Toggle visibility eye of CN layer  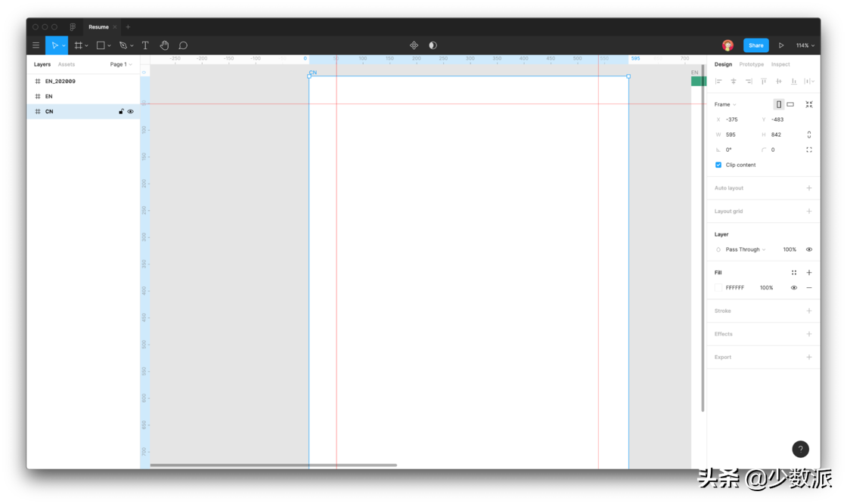[x=130, y=111]
